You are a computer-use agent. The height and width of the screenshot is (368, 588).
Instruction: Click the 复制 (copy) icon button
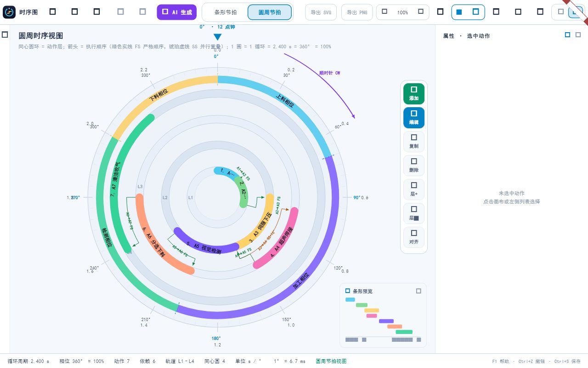[x=414, y=142]
